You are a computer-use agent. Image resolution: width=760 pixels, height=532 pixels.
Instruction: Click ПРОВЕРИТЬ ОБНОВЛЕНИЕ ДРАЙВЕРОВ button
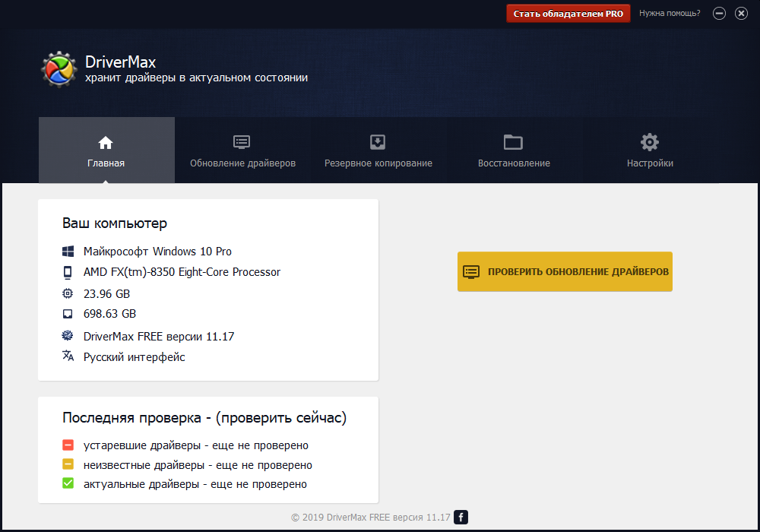[565, 271]
